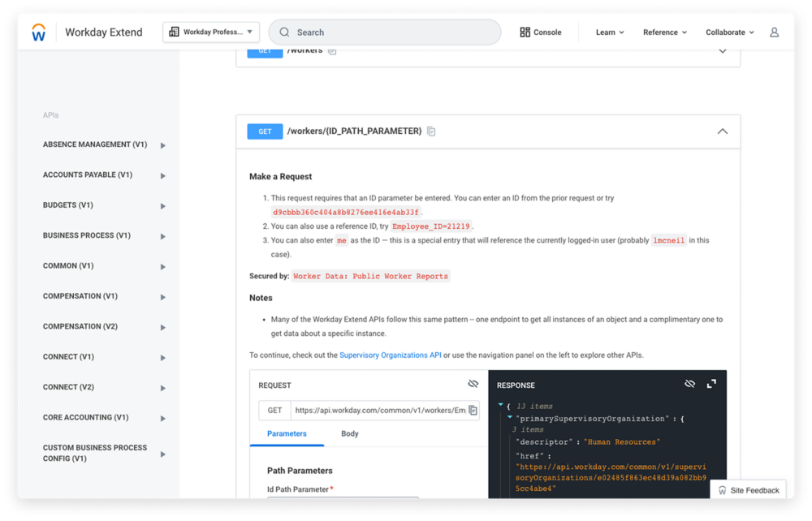Select Budgets (V1) in sidebar
812x521 pixels.
coord(68,205)
